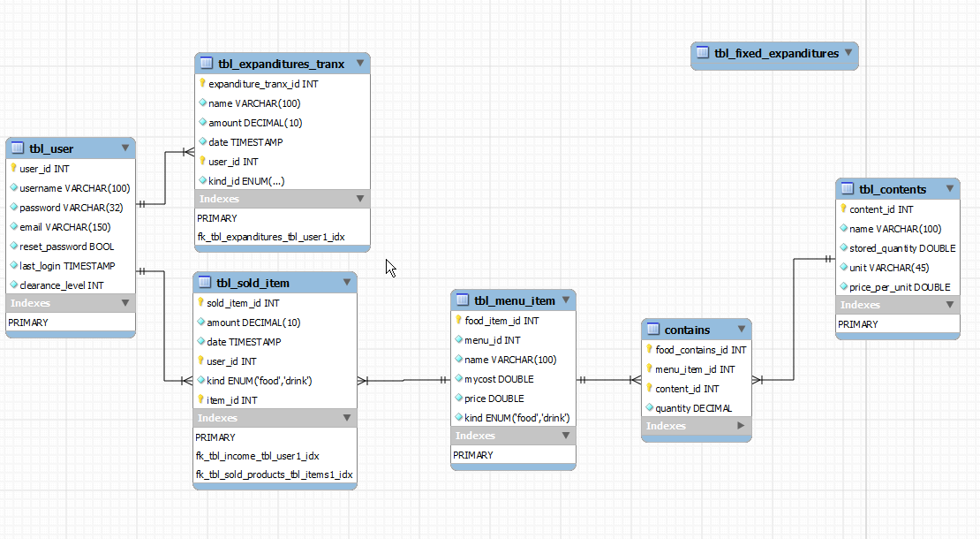
Task: Collapse tbl_expanditures_tranx using header arrow
Action: coord(360,63)
